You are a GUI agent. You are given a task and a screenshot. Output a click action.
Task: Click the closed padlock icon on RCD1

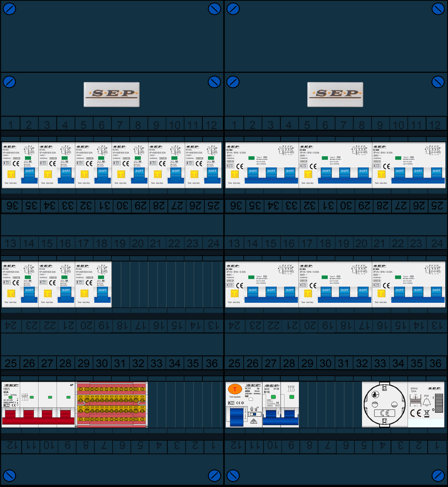click(252, 409)
